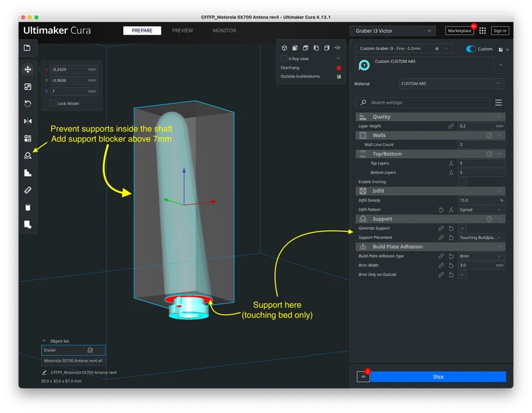
Task: Click X position input field
Action: coord(74,70)
